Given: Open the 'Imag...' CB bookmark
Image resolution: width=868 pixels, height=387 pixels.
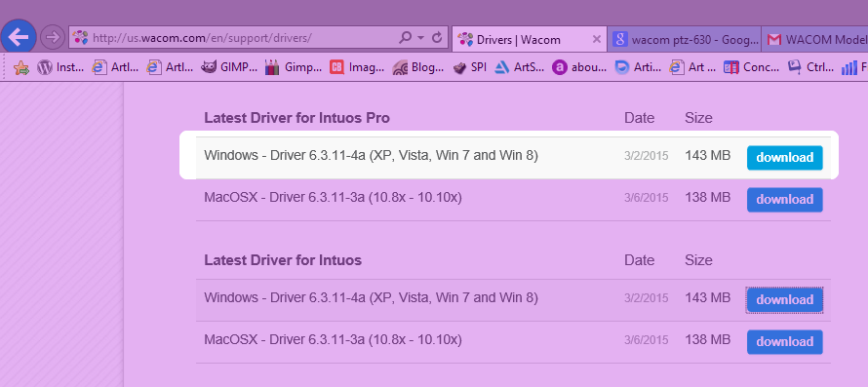Looking at the screenshot, I should [357, 67].
